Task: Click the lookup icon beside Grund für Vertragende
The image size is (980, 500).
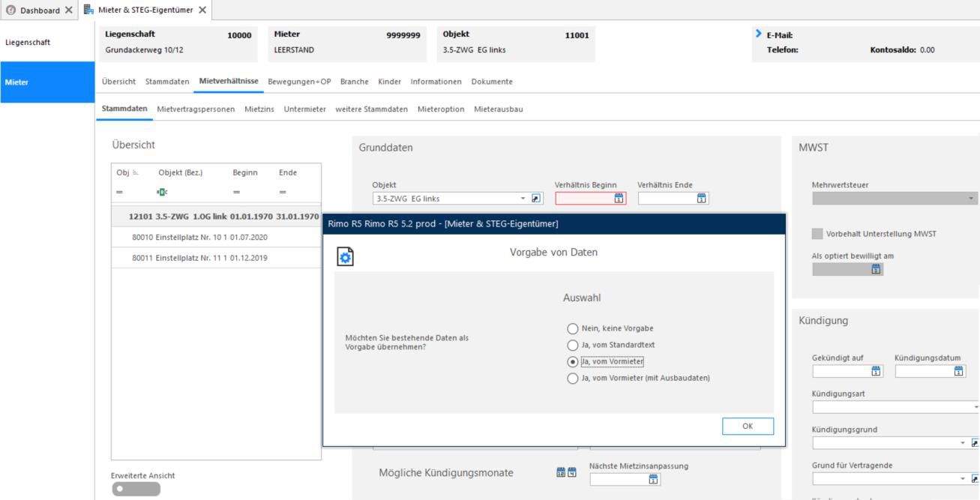Action: tap(976, 478)
